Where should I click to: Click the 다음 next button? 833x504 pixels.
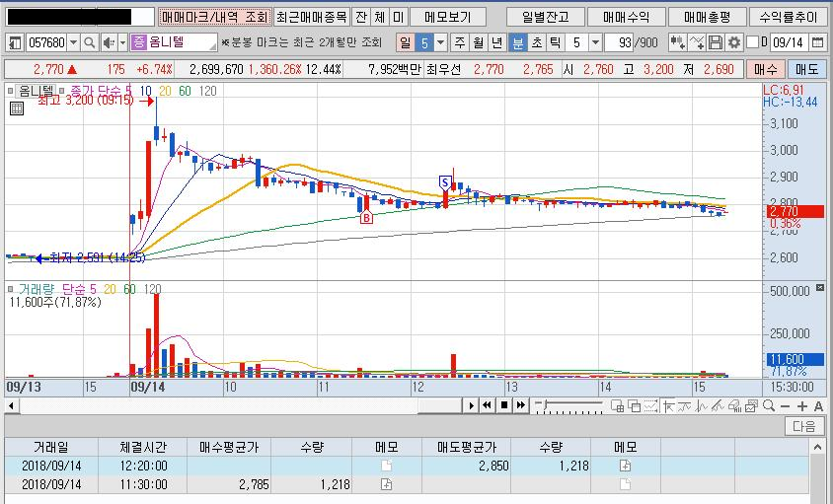pyautogui.click(x=803, y=426)
